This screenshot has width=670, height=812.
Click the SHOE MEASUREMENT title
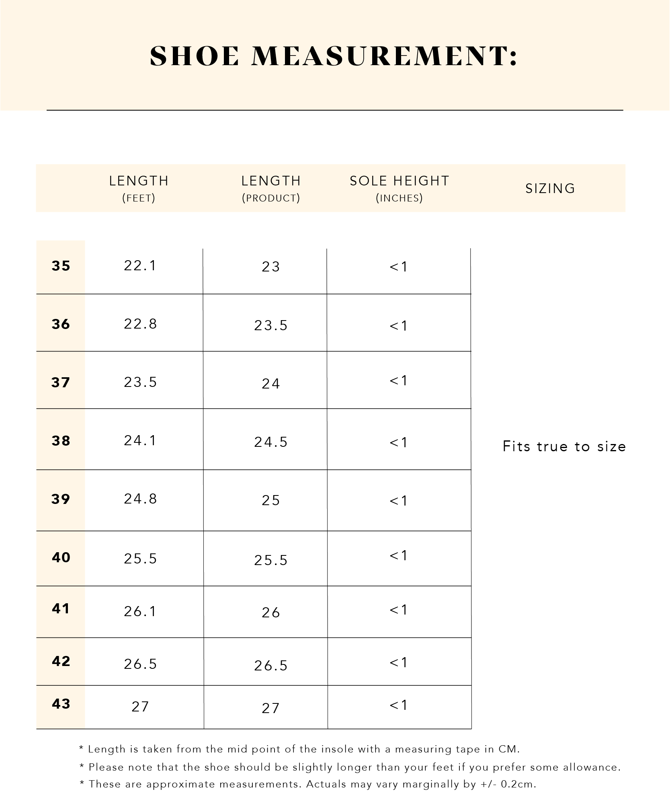pyautogui.click(x=333, y=56)
